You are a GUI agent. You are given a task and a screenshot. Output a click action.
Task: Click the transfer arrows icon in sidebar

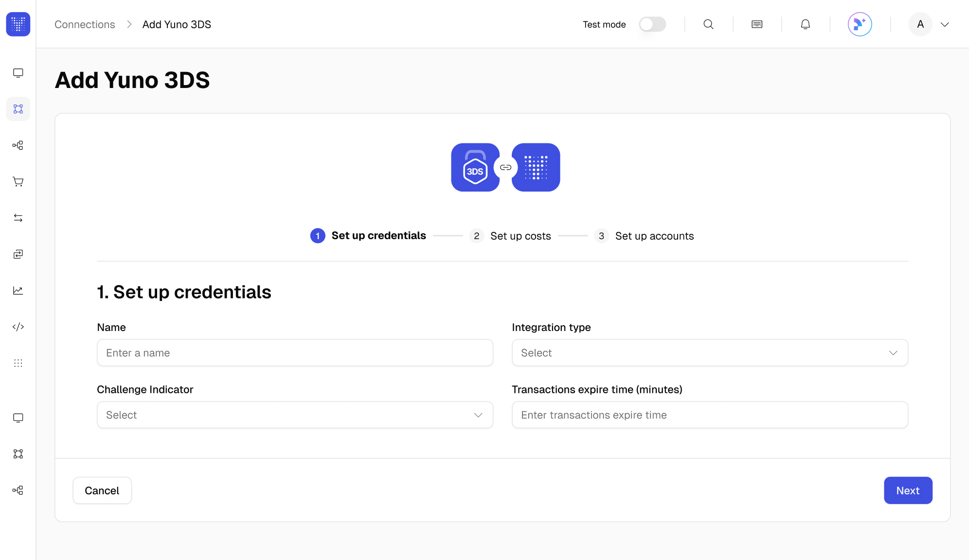click(x=18, y=218)
